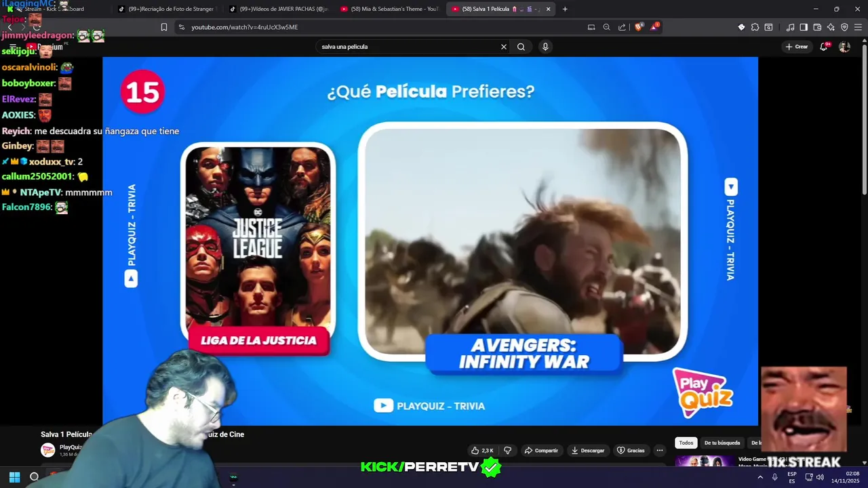Open more actions three-dot menu under video
The width and height of the screenshot is (868, 488).
point(659,450)
